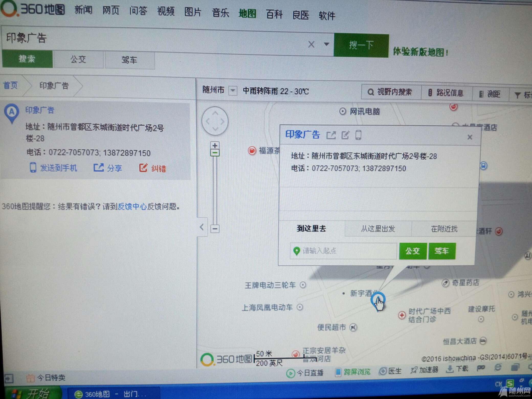Click the 恒昌大酒店 hotel icon
The image size is (532, 399).
pyautogui.click(x=483, y=341)
